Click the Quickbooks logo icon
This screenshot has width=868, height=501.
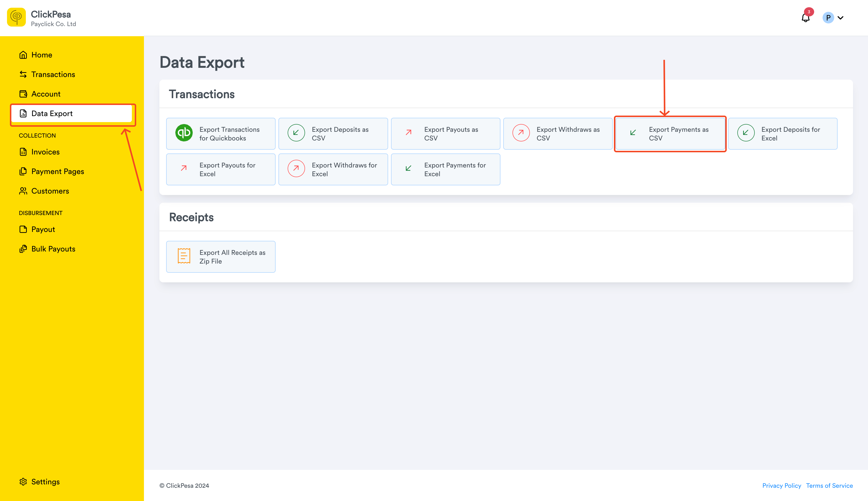184,133
